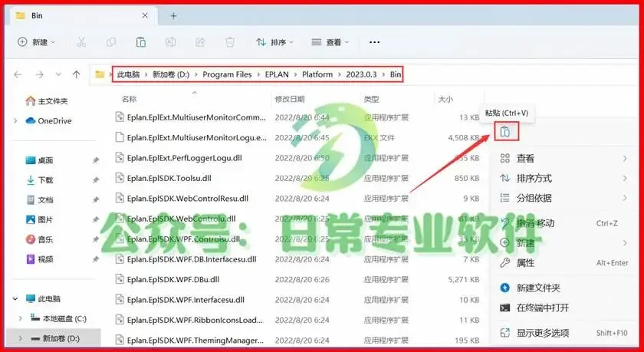Screen dimensions: 644x352
Task: Unpin 文档 using its pin icon
Action: [x=96, y=200]
